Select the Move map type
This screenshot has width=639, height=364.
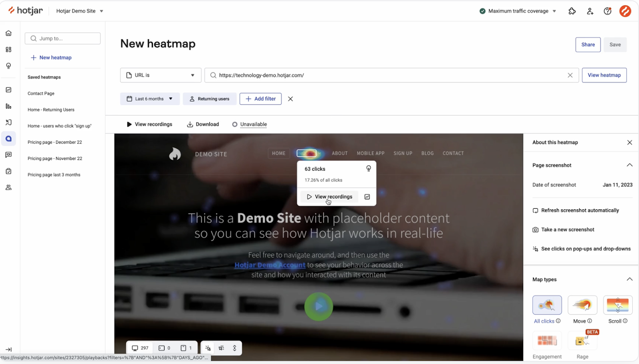[582, 305]
